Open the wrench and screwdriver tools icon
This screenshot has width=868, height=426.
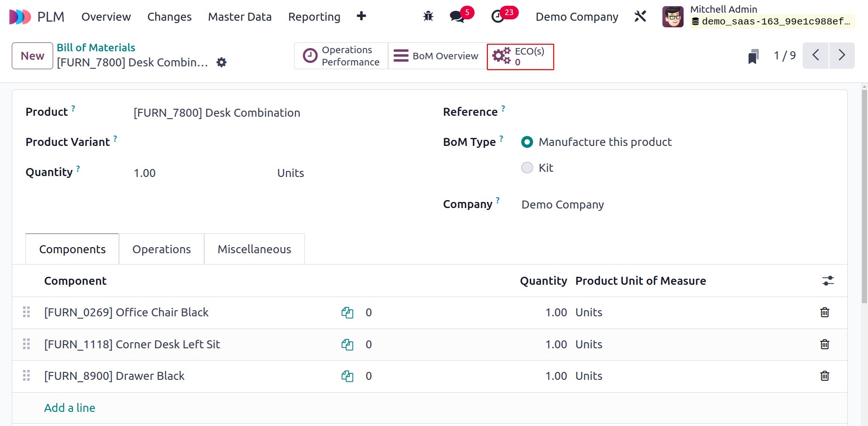pyautogui.click(x=640, y=16)
